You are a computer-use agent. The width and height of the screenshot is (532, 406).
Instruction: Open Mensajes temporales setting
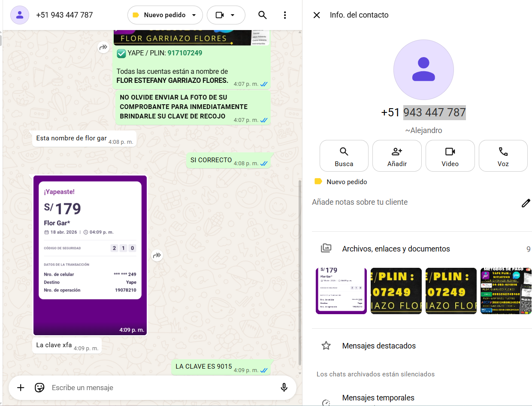(378, 398)
